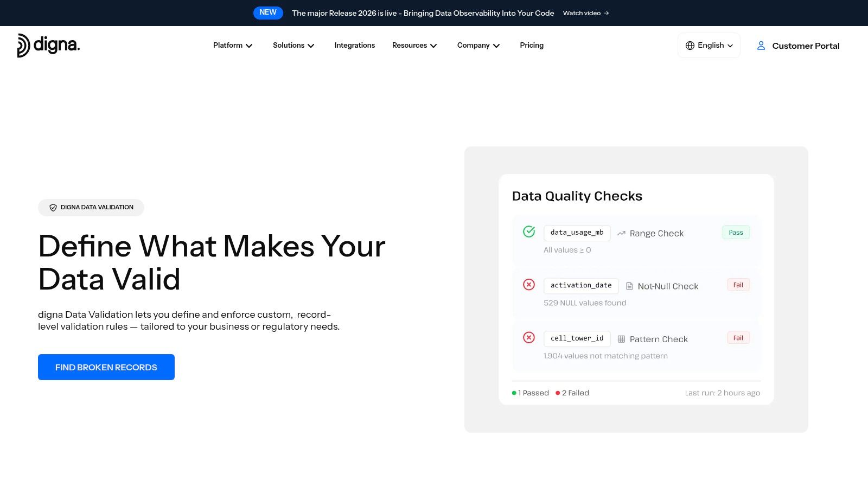Click the shield icon in Digna Data Validation badge
868x488 pixels.
(x=53, y=208)
